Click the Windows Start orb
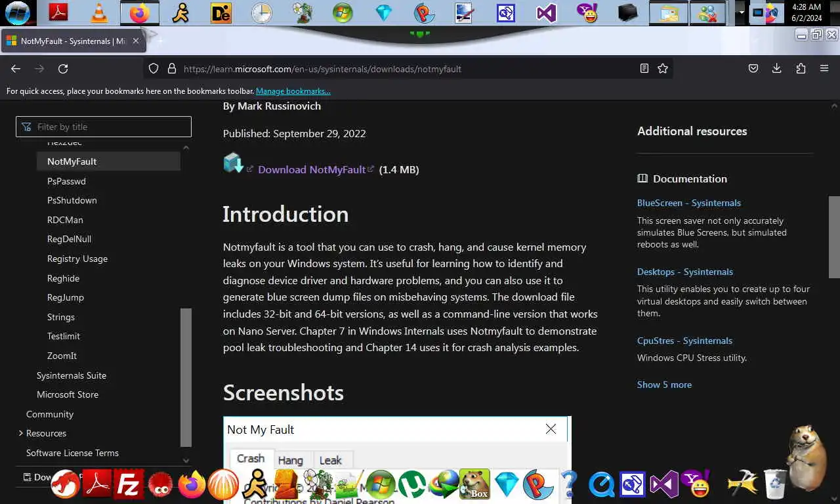 coord(18,12)
